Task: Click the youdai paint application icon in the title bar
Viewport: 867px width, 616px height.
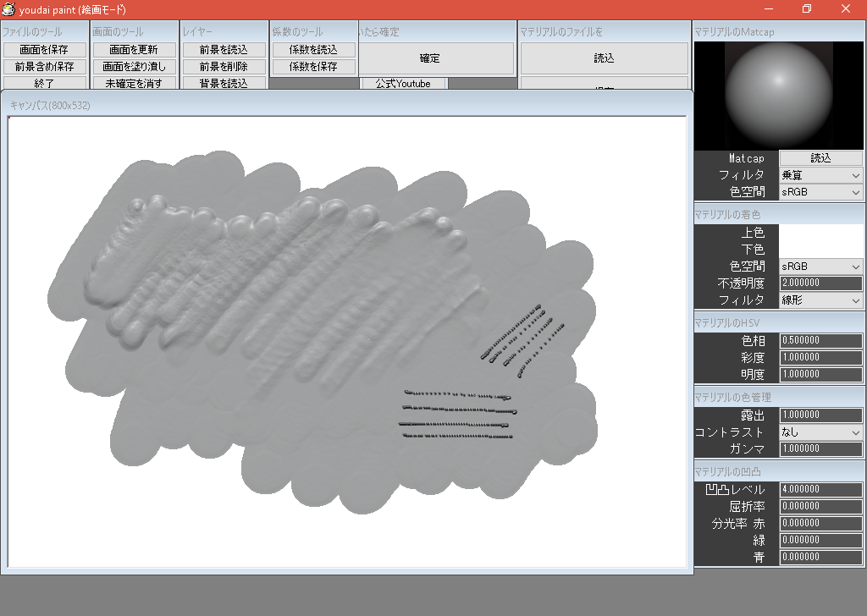Action: (x=8, y=9)
